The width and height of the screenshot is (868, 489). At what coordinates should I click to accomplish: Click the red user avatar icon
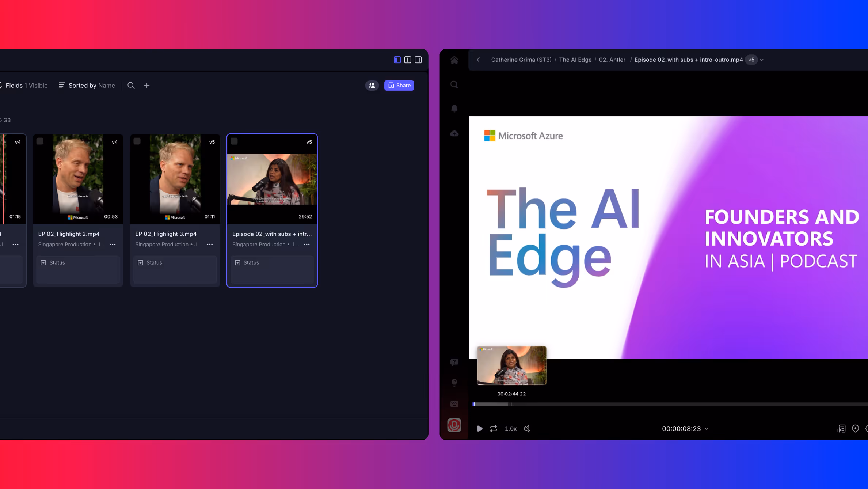[454, 425]
